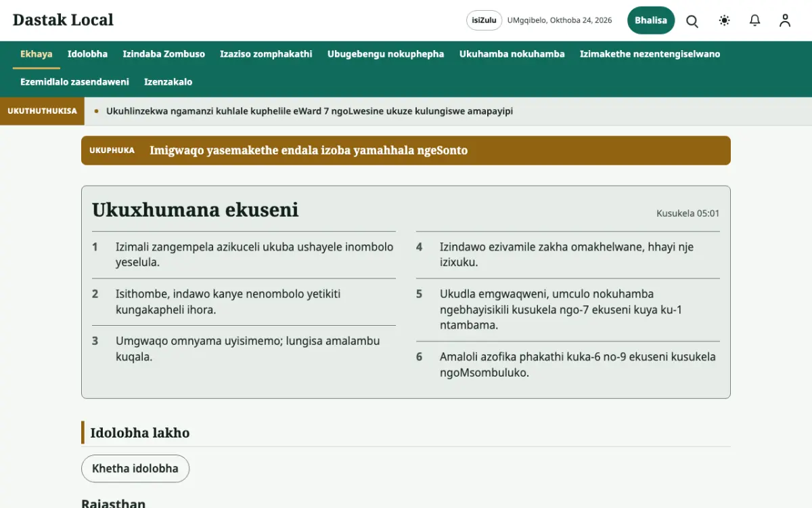Click the UKUTHUTHUKISA ticker label
Viewport: 812px width, 508px height.
(x=42, y=111)
